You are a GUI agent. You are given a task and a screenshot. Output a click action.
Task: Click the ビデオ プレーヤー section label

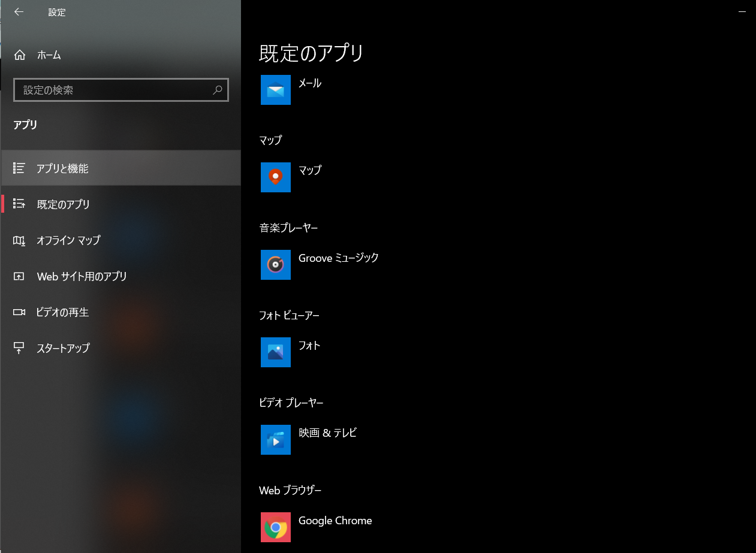(291, 403)
